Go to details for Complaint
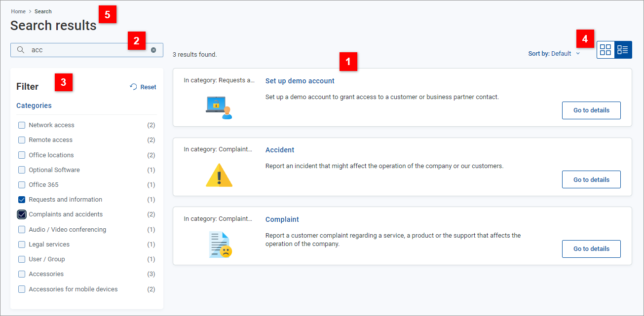This screenshot has height=316, width=644. [x=591, y=248]
